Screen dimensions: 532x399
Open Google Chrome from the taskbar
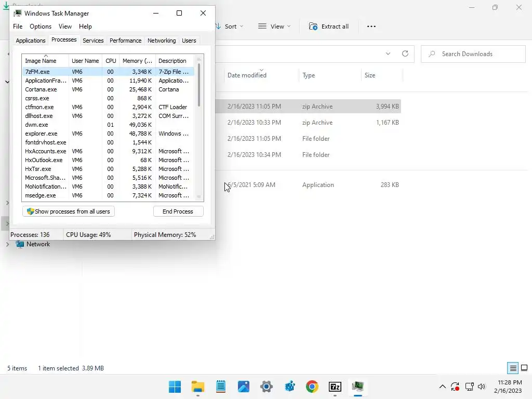coord(312,387)
